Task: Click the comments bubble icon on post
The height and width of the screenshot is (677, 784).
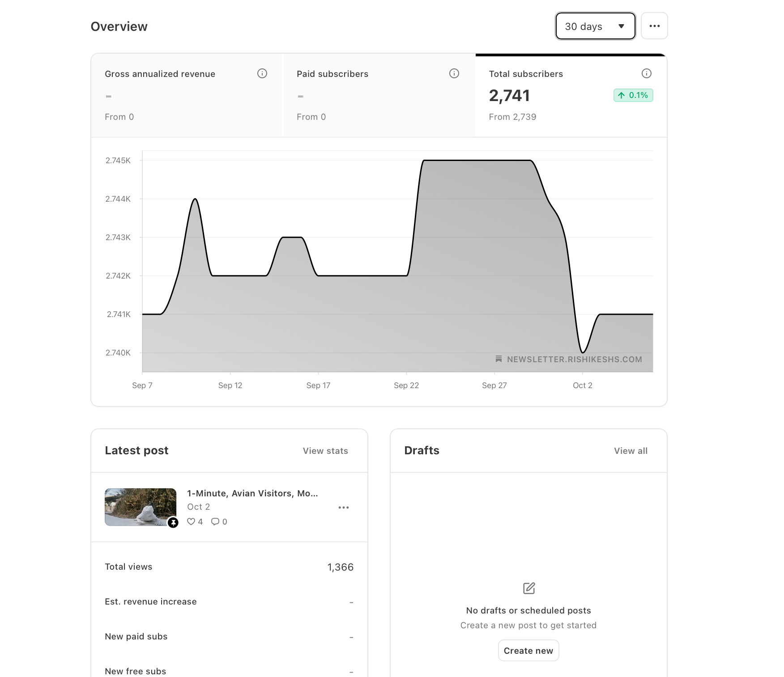Action: click(x=215, y=521)
